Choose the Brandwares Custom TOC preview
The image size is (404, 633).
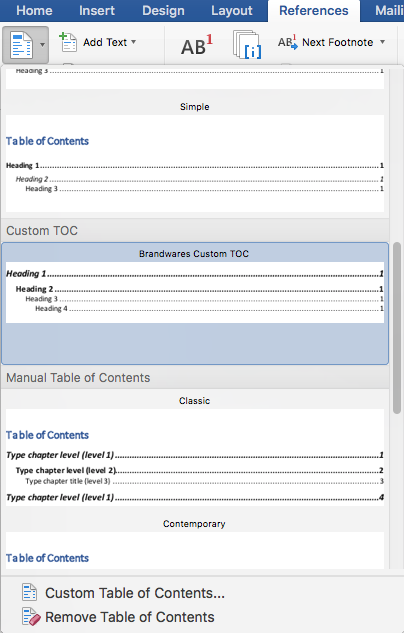pos(195,304)
